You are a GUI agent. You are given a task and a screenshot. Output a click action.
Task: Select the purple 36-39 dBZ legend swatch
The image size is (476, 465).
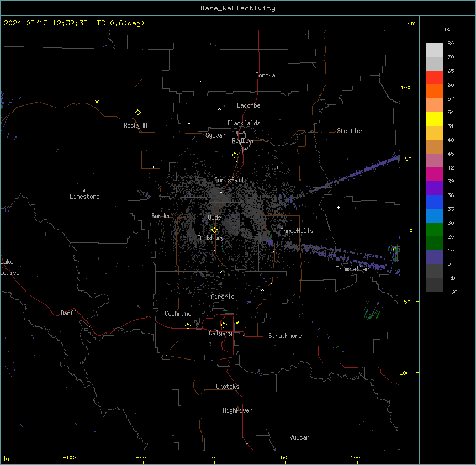click(434, 188)
